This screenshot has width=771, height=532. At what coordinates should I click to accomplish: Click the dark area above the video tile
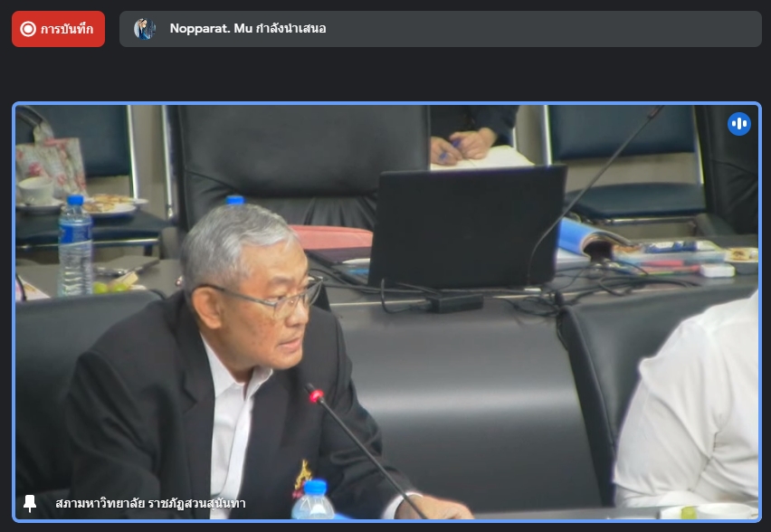385,77
